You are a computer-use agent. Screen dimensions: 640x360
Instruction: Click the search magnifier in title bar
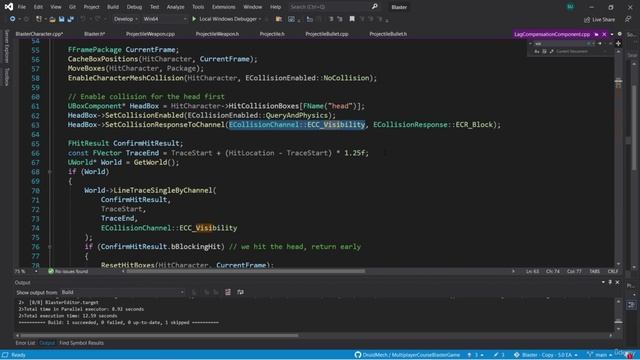pyautogui.click(x=375, y=7)
